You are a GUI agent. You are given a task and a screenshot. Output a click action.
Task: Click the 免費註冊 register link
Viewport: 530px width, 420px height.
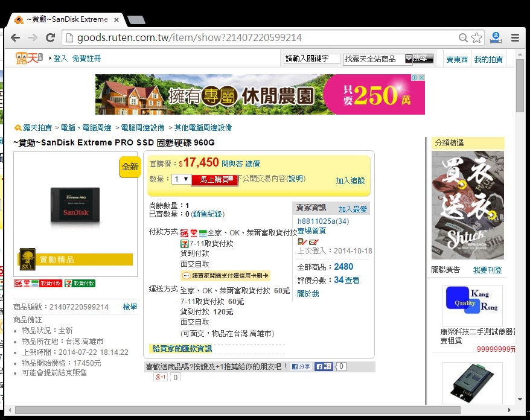click(86, 59)
